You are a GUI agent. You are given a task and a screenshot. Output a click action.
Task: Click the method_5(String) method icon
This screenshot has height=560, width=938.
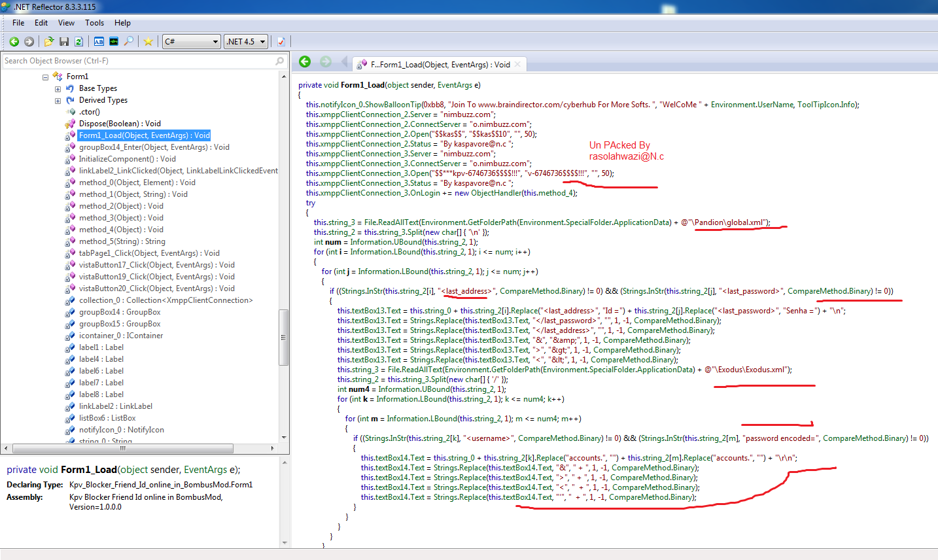tap(70, 241)
